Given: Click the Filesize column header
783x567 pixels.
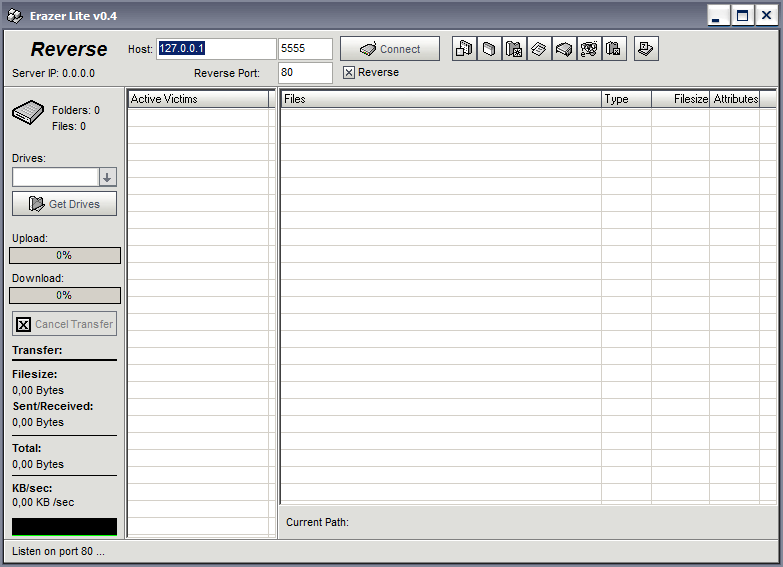Looking at the screenshot, I should [680, 99].
